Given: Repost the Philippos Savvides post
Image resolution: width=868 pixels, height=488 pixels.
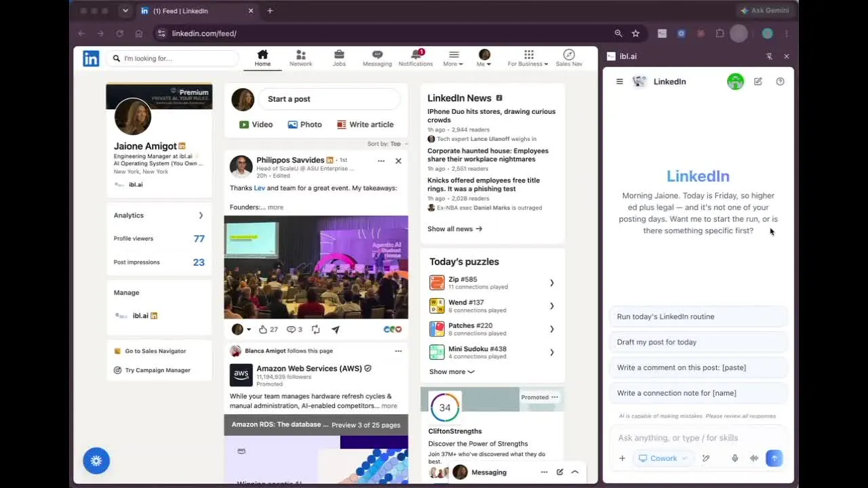Looking at the screenshot, I should pyautogui.click(x=316, y=329).
